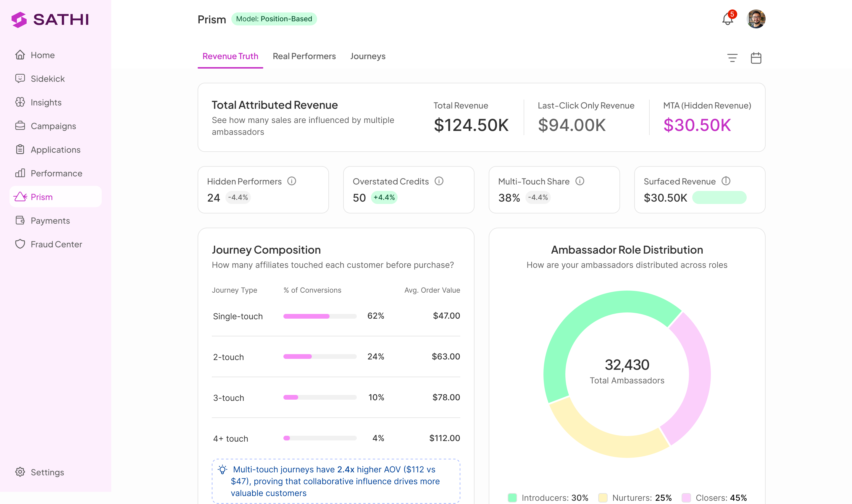The height and width of the screenshot is (504, 852).
Task: Open the Sidekick chat icon
Action: pos(20,78)
